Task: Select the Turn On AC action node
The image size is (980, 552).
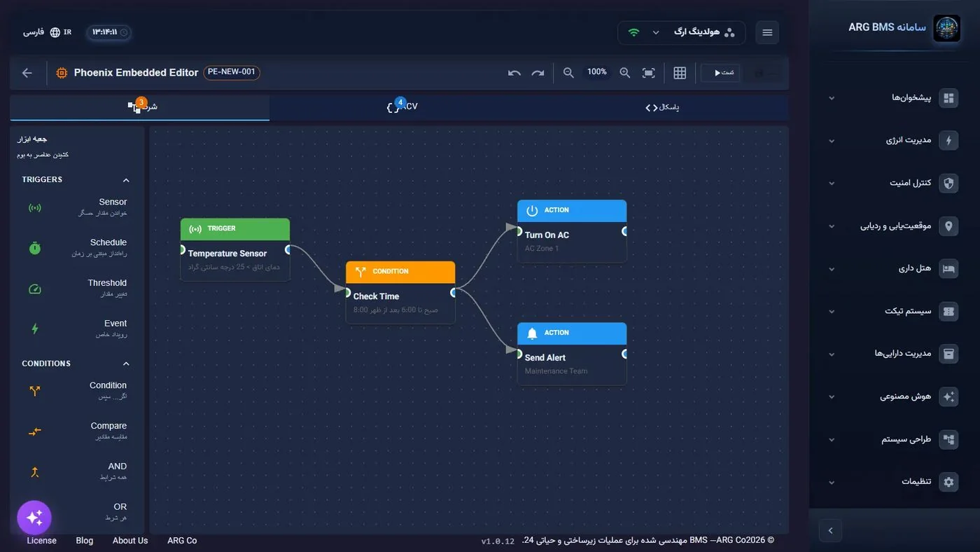Action: (572, 231)
